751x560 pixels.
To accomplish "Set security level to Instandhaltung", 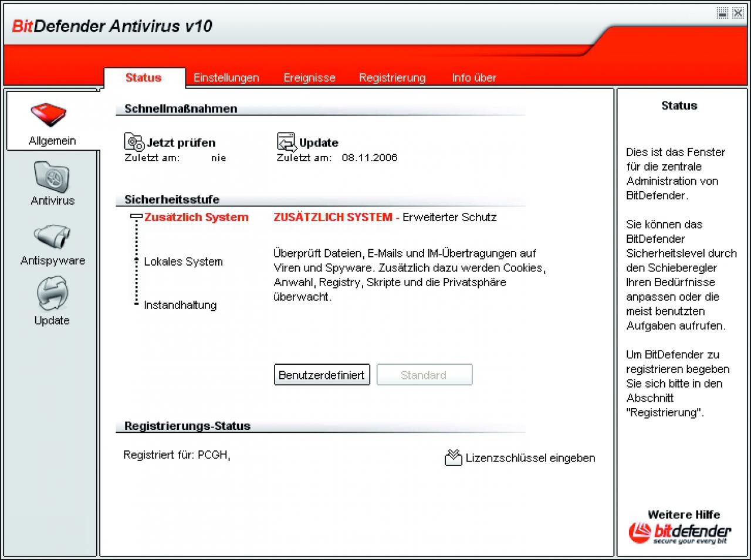I will (180, 305).
